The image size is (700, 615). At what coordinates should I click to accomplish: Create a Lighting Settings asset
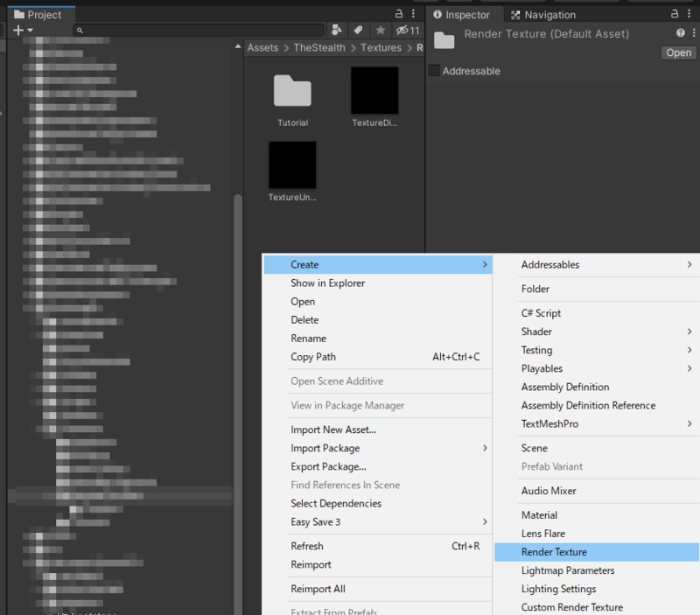pos(597,589)
